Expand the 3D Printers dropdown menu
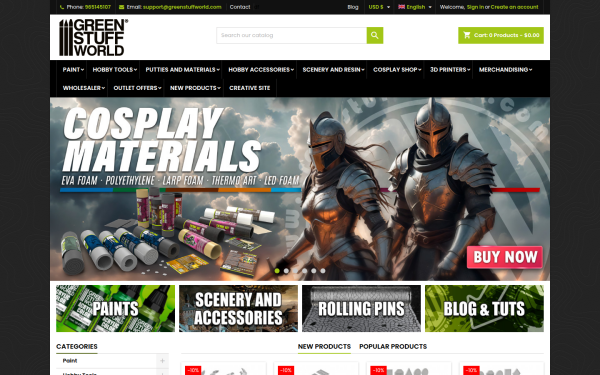This screenshot has width=600, height=375. point(450,70)
